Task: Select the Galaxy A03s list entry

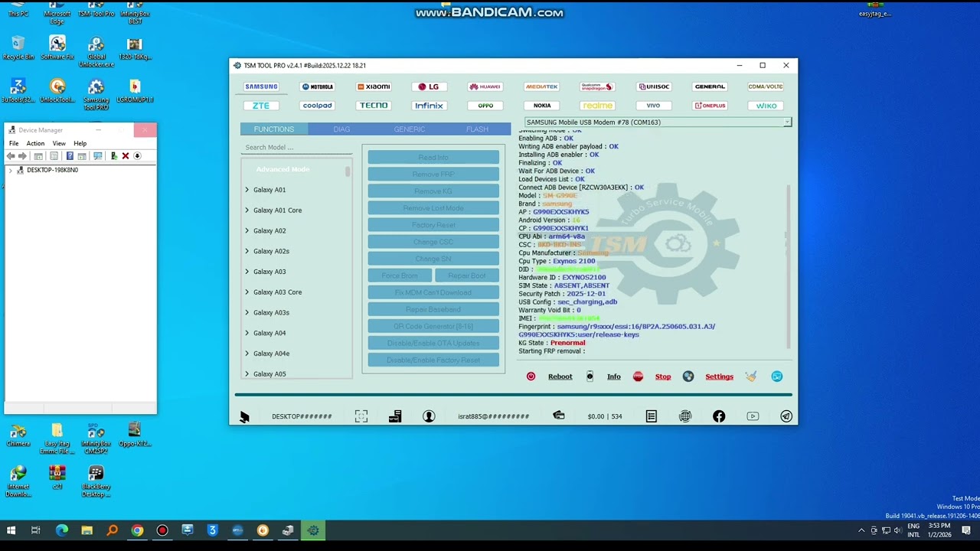Action: coord(271,313)
